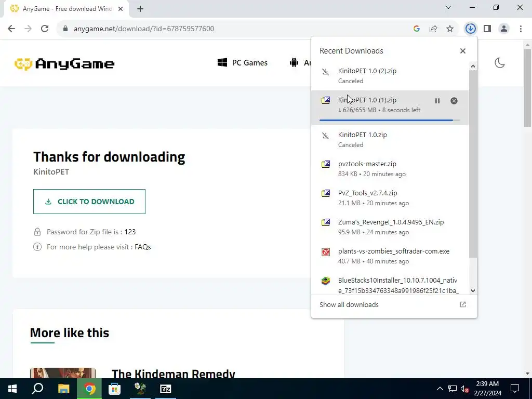
Task: Click the address bar URL
Action: coord(144,29)
